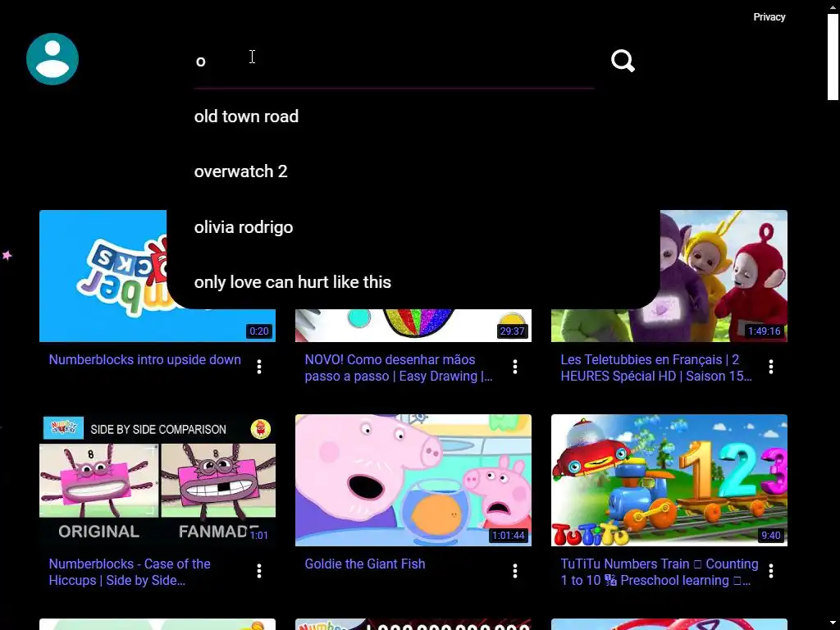Open 'Numberblocks - Case of the Hiccups' title
This screenshot has height=630, width=840.
[130, 572]
